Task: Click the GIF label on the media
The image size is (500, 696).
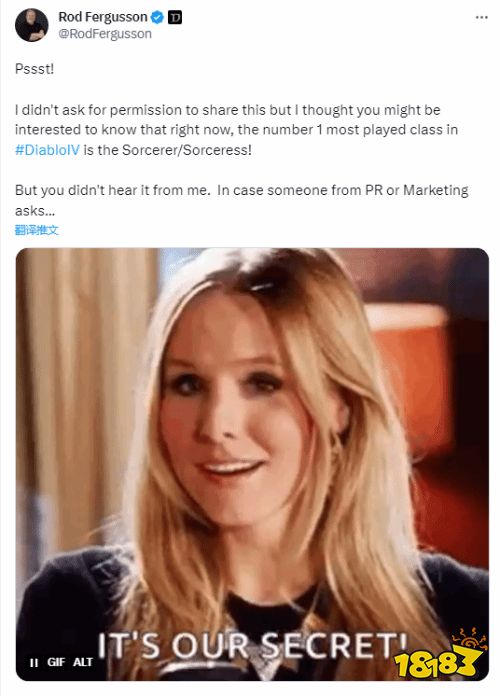Action: coord(56,662)
